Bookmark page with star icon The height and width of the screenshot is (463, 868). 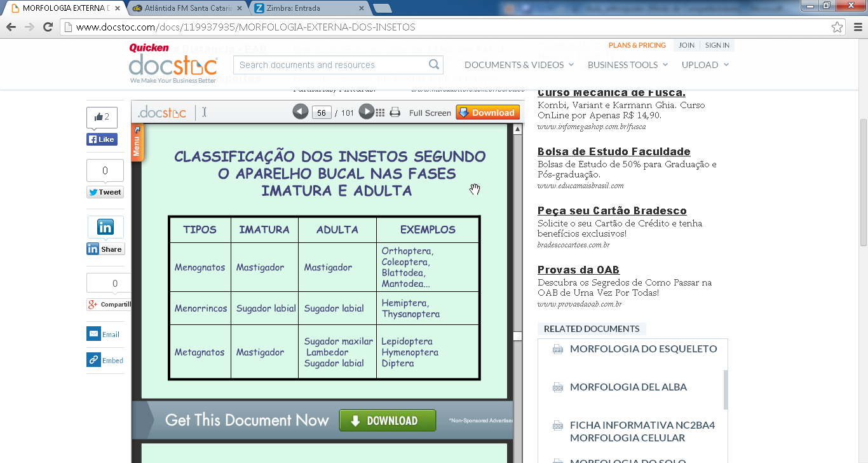tap(837, 27)
